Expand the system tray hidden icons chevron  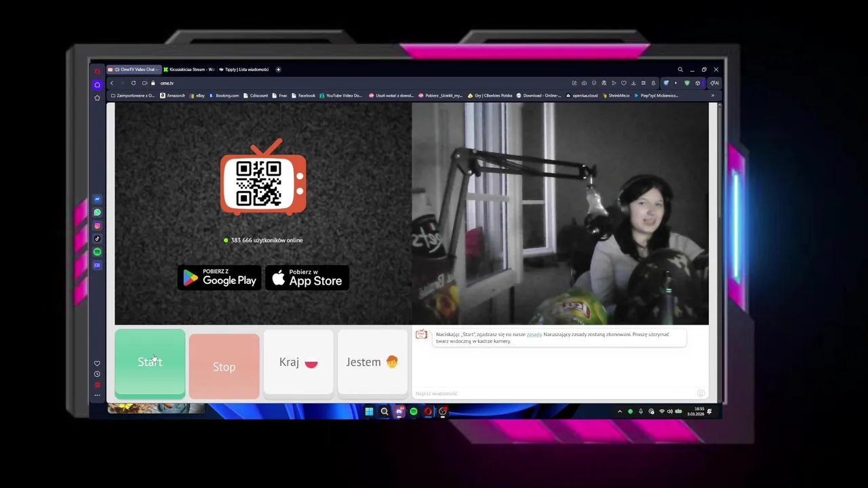[619, 411]
